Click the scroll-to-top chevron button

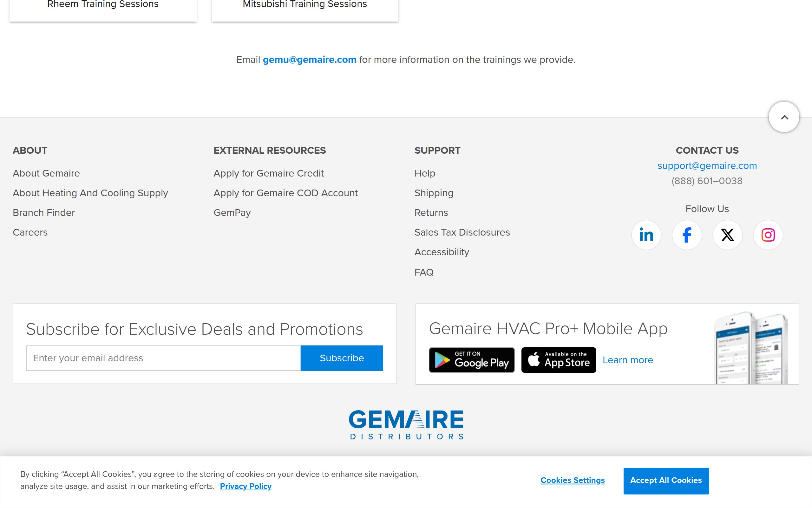[784, 117]
